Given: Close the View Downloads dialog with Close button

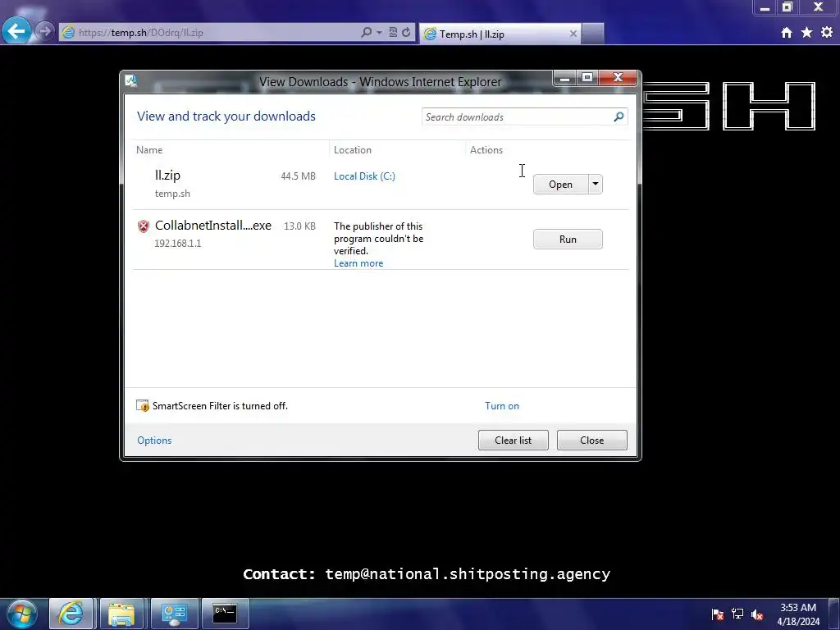Looking at the screenshot, I should click(592, 441).
